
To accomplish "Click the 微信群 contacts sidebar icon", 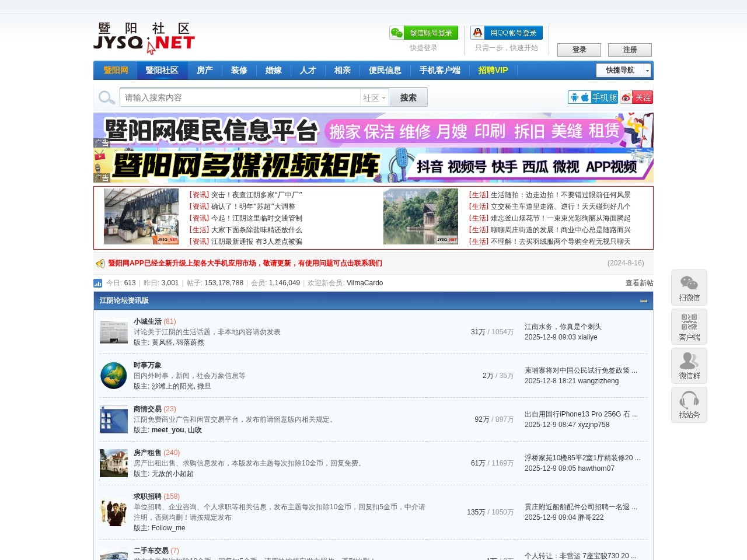I will [x=689, y=366].
